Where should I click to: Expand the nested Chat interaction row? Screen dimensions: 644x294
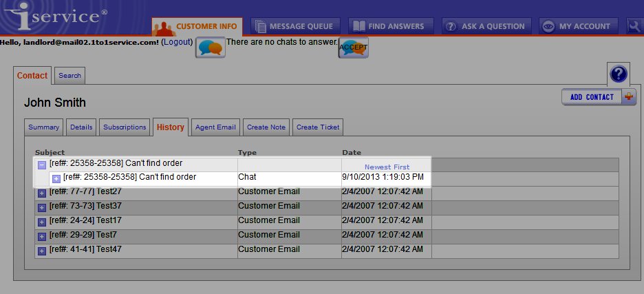56,178
